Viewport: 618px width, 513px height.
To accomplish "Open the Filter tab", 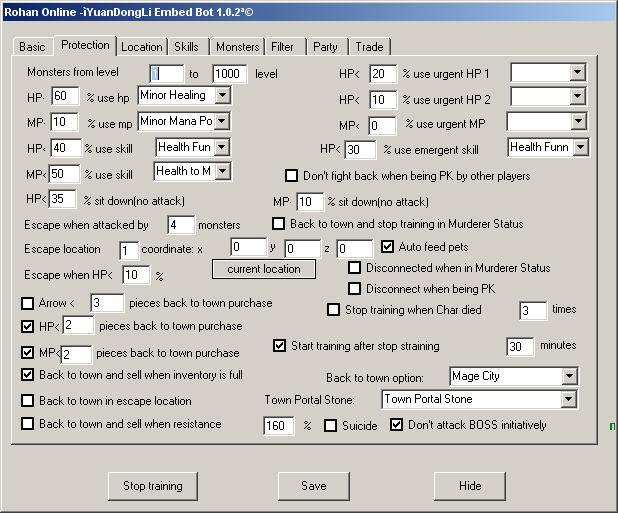I will [282, 47].
